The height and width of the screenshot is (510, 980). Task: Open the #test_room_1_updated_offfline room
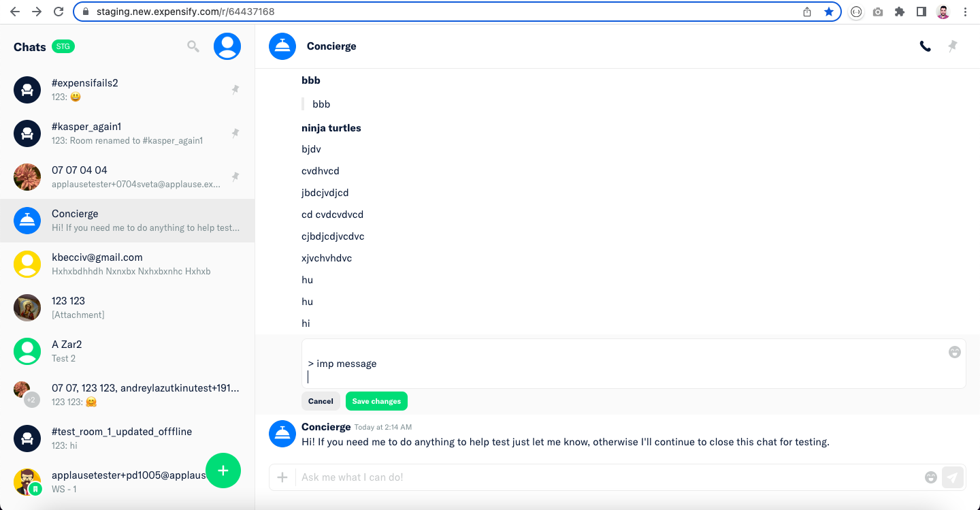127,439
